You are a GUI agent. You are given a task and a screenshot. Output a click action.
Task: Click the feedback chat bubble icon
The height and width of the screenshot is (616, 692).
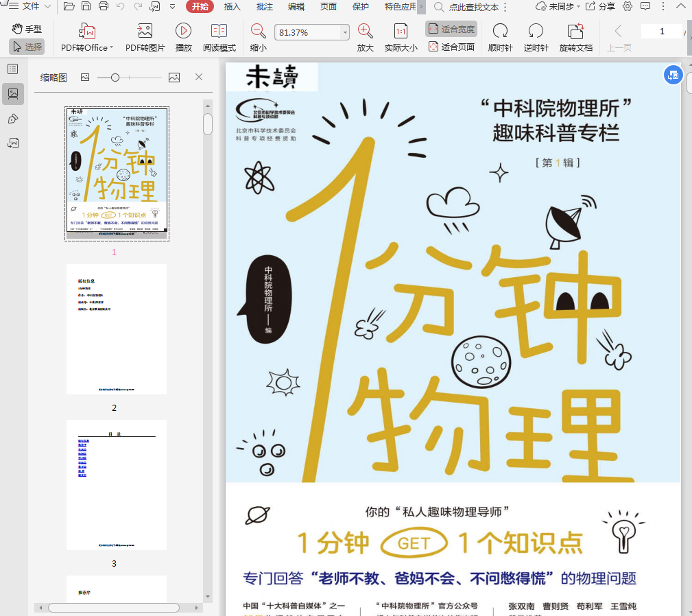(x=645, y=7)
